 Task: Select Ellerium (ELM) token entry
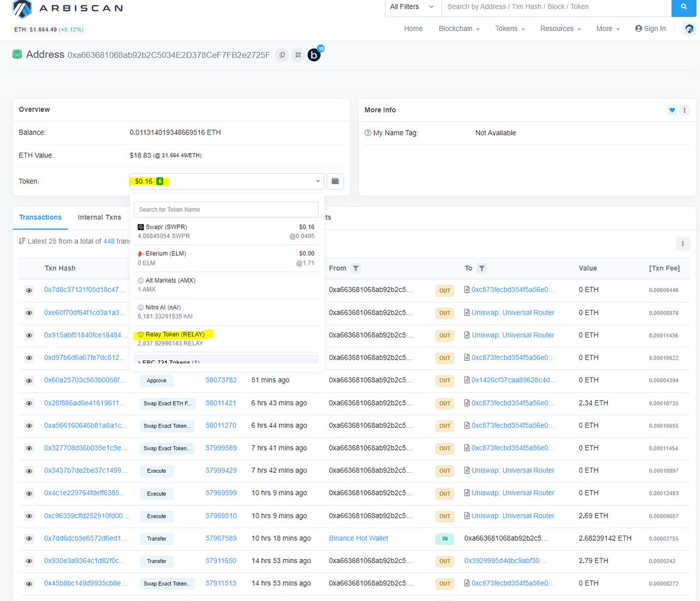pos(226,258)
